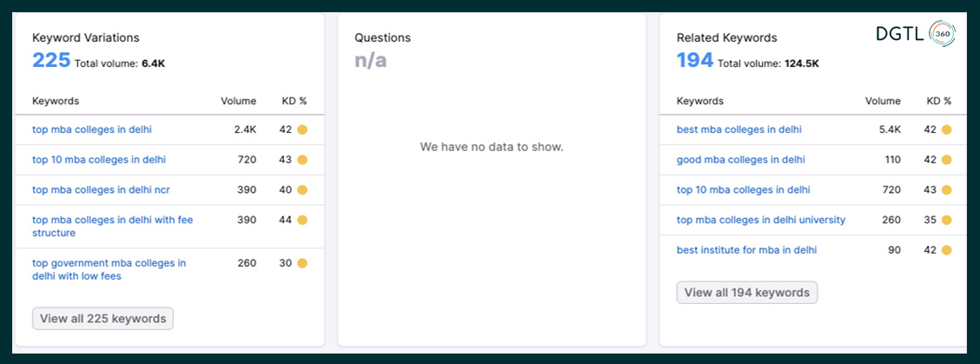Click KD dot for best mba colleges in delhi

(x=946, y=130)
